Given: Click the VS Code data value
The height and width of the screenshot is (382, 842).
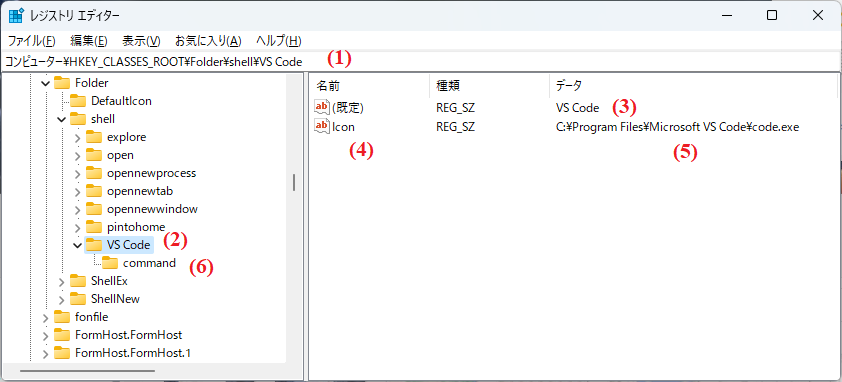Looking at the screenshot, I should 577,108.
